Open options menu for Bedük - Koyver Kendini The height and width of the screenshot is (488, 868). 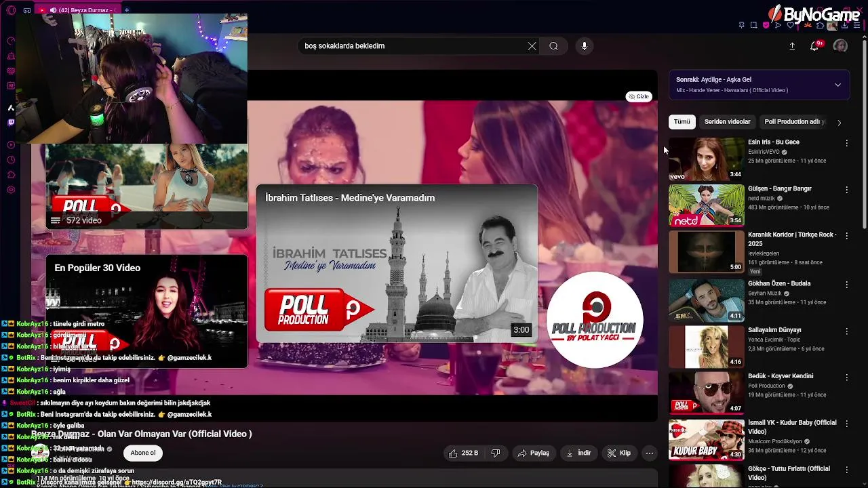pyautogui.click(x=846, y=377)
